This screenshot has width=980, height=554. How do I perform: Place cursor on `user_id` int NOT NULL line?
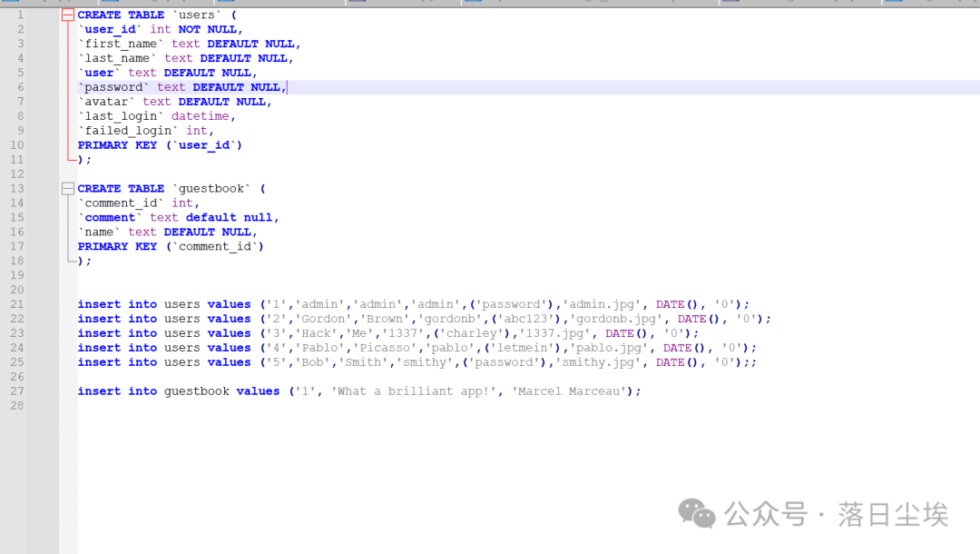point(160,29)
